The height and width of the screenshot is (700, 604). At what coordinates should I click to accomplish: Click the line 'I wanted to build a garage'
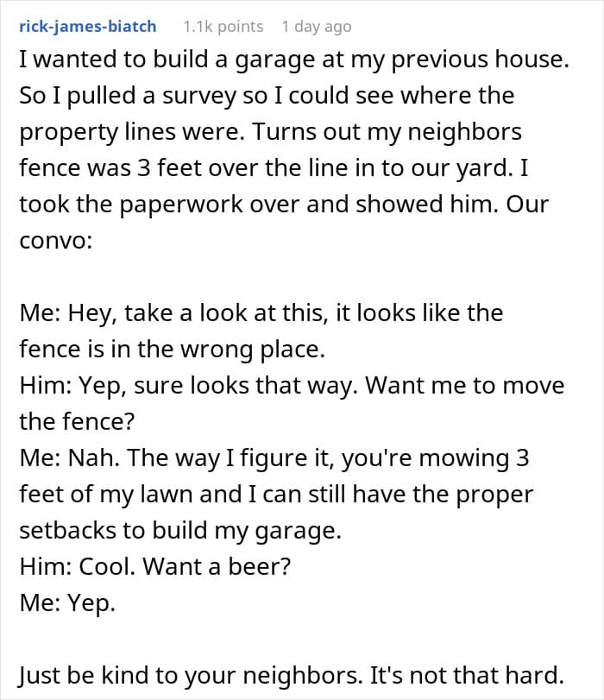coord(294,60)
